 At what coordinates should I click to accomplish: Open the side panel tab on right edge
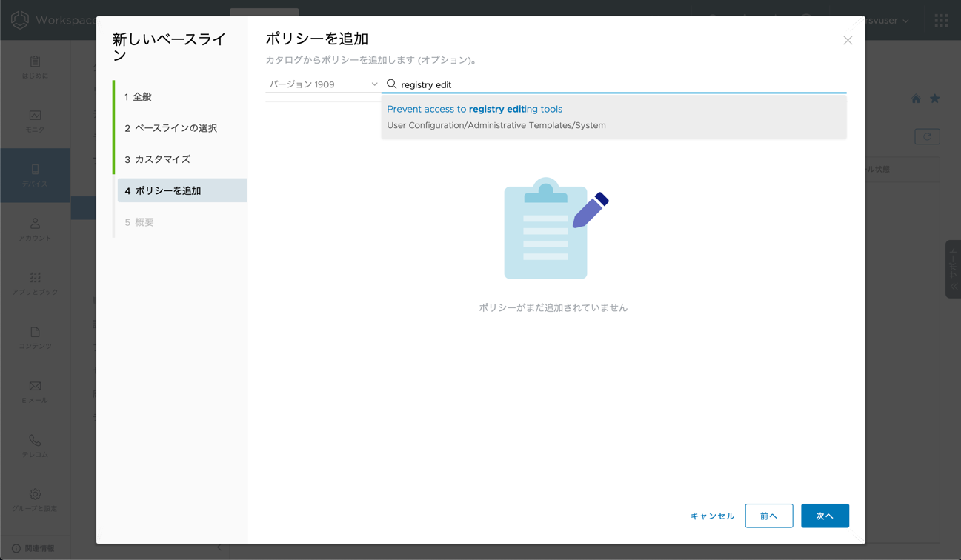point(953,269)
